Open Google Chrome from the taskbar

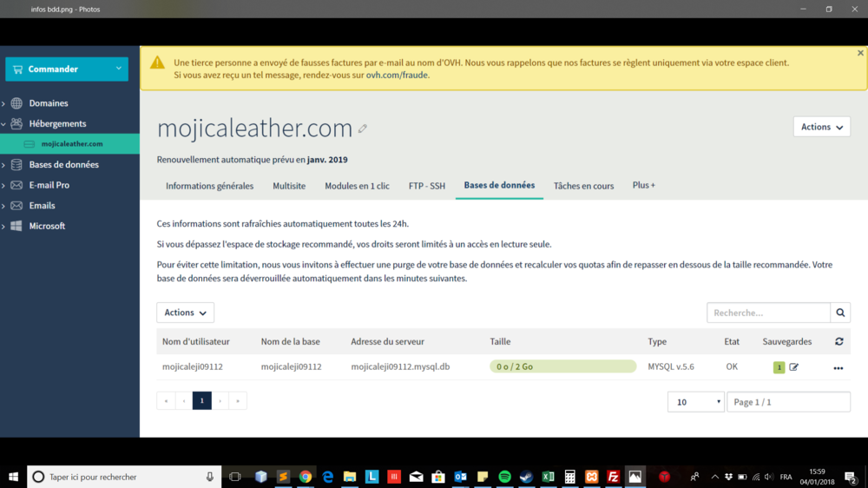pyautogui.click(x=305, y=477)
